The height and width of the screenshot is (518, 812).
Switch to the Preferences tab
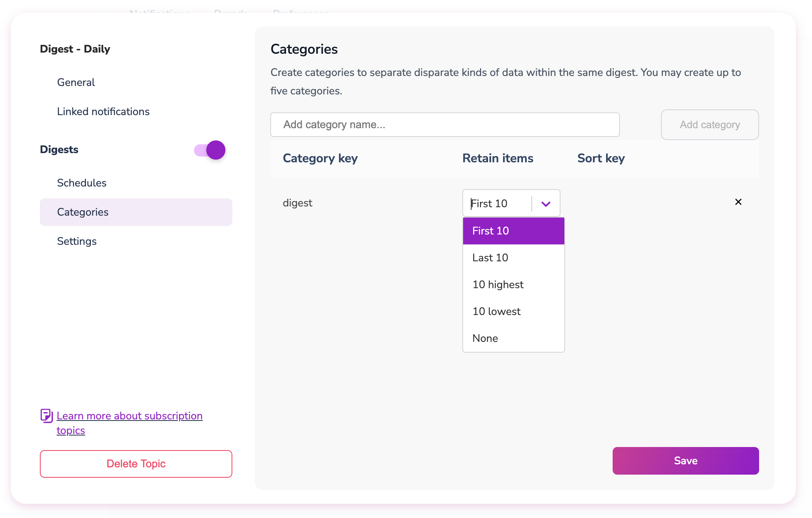(x=301, y=12)
